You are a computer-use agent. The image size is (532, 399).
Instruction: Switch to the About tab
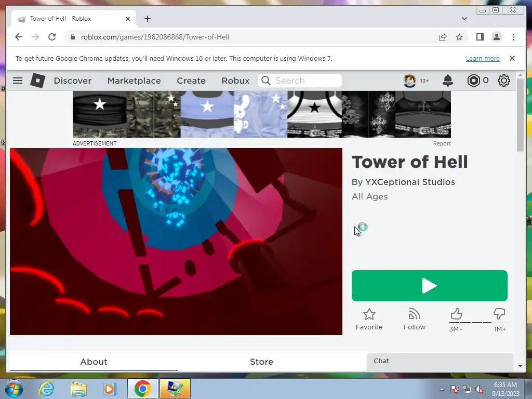(x=94, y=362)
